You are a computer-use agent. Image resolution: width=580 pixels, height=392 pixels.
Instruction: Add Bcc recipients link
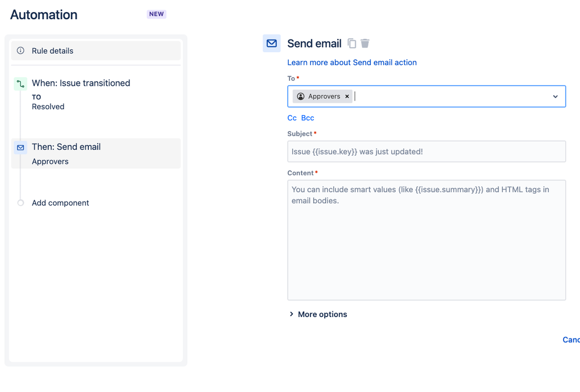(307, 118)
